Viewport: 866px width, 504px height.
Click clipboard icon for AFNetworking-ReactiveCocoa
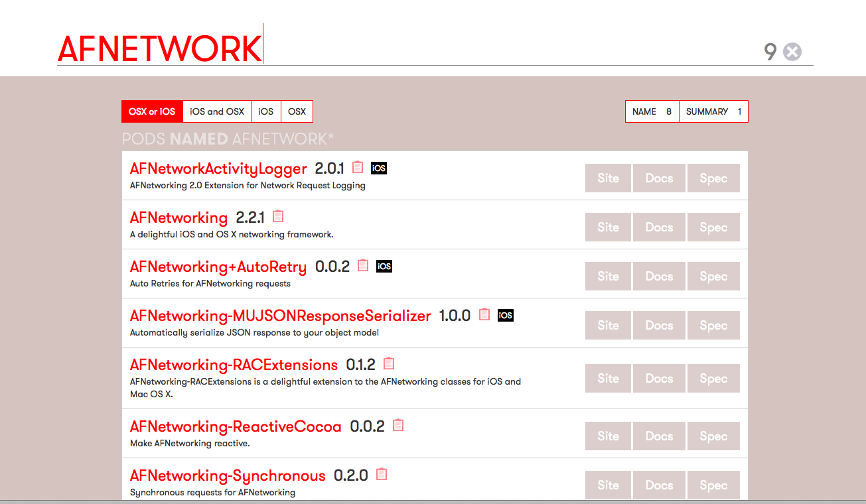(x=398, y=425)
